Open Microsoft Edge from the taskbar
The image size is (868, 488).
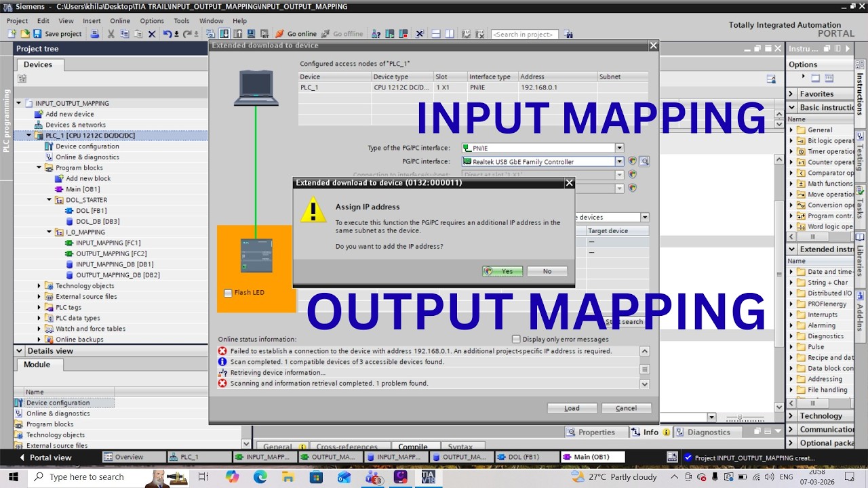click(260, 477)
